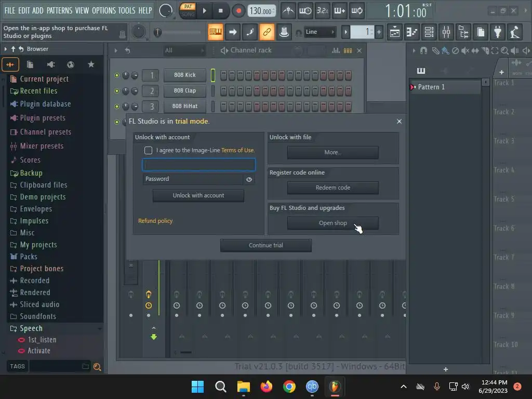
Task: Open the Mixer view icon
Action: [446, 32]
